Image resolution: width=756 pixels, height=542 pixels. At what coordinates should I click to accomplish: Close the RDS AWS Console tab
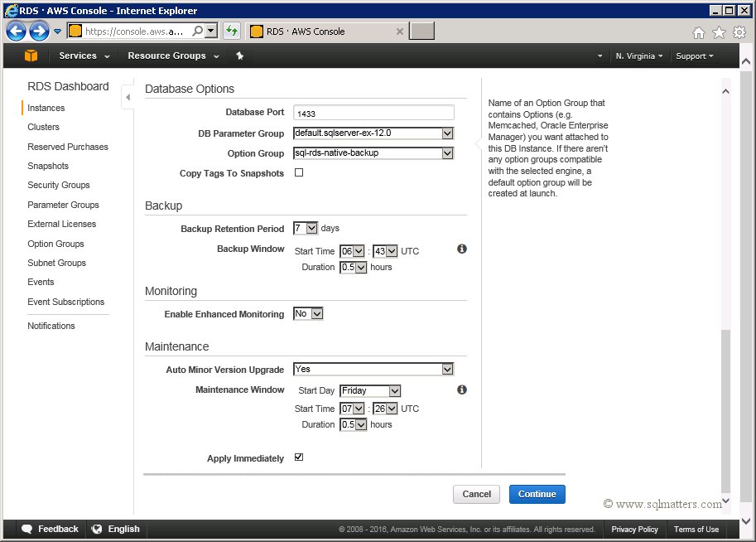pos(400,31)
